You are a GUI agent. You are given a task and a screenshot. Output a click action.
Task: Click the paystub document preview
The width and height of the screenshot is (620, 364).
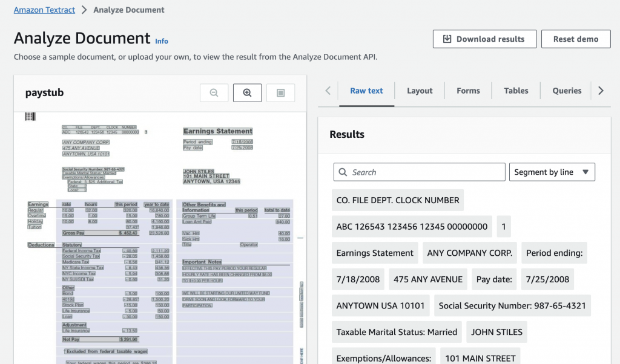coord(160,238)
